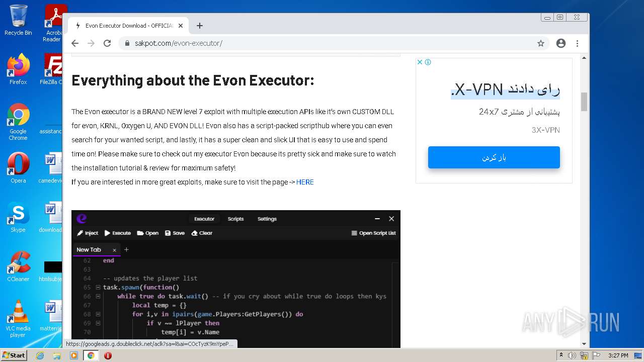The width and height of the screenshot is (644, 362).
Task: Click the network status tray icon
Action: pos(584,355)
